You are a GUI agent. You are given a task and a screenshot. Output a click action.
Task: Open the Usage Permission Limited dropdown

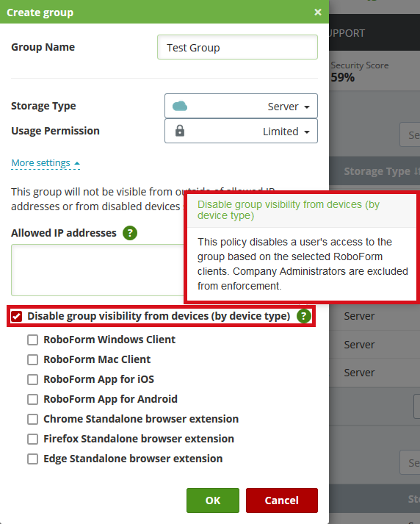pyautogui.click(x=241, y=131)
